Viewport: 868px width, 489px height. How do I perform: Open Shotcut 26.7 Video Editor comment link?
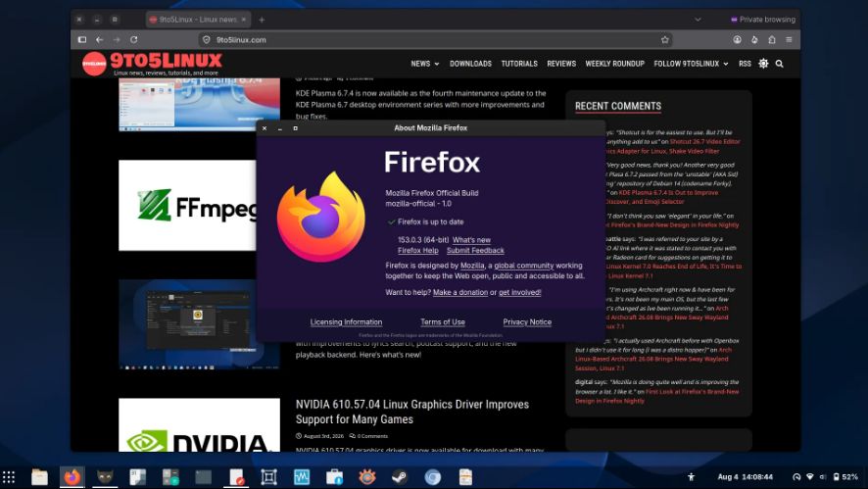point(704,141)
